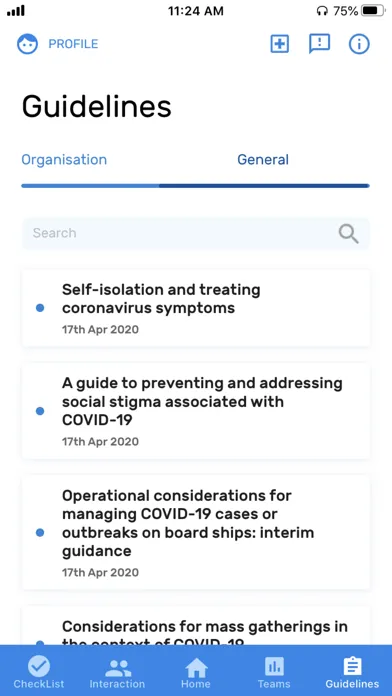
Task: Open guidance on outbreaks on board ships
Action: tap(196, 532)
